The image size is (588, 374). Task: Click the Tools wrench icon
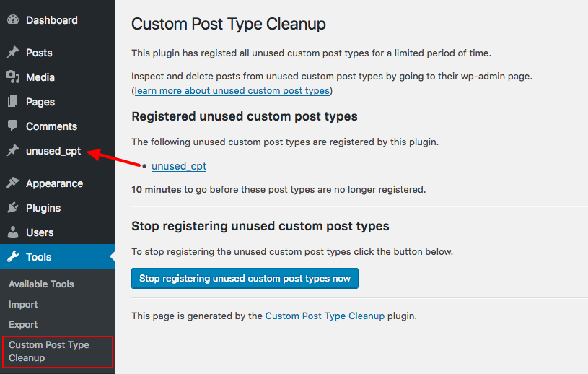tap(13, 256)
